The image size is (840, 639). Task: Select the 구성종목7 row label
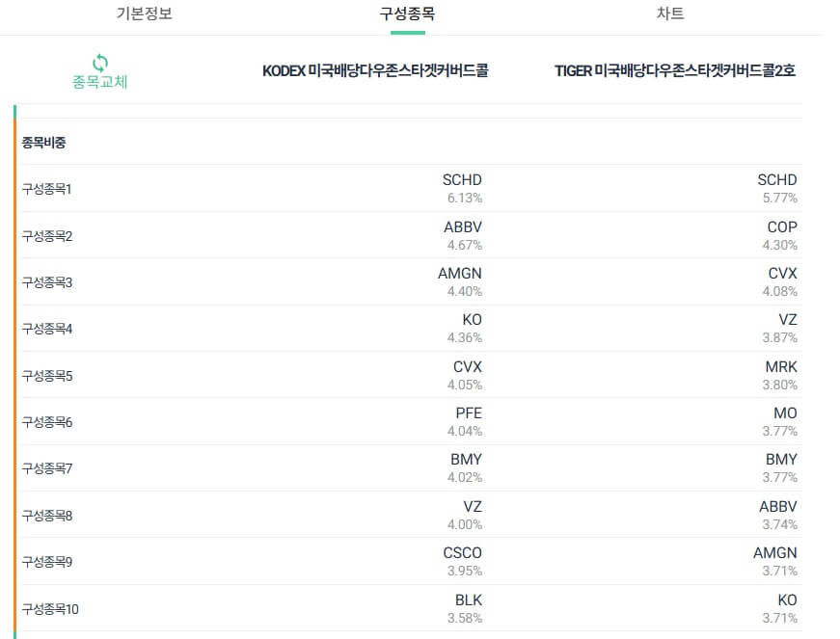pos(46,468)
